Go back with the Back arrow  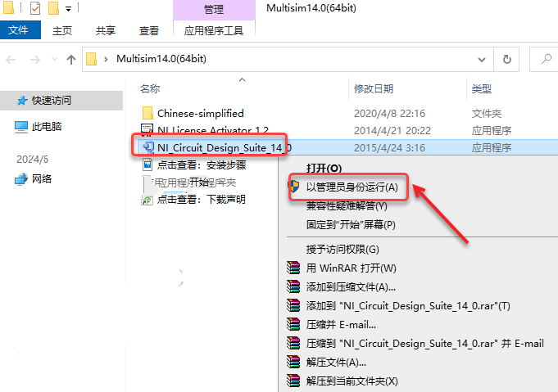11,60
